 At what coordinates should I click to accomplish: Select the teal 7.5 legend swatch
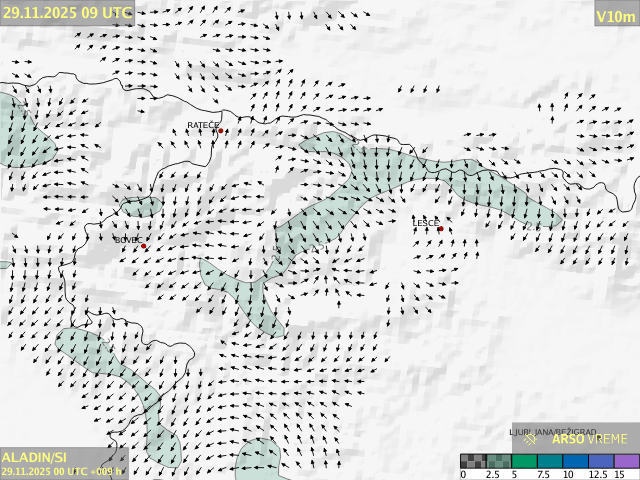point(549,461)
